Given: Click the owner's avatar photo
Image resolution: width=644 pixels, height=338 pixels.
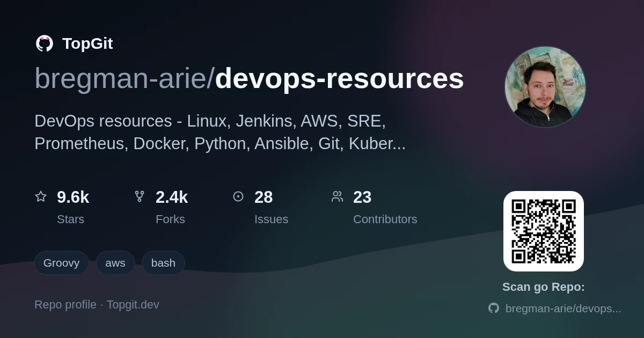Looking at the screenshot, I should click(x=545, y=87).
